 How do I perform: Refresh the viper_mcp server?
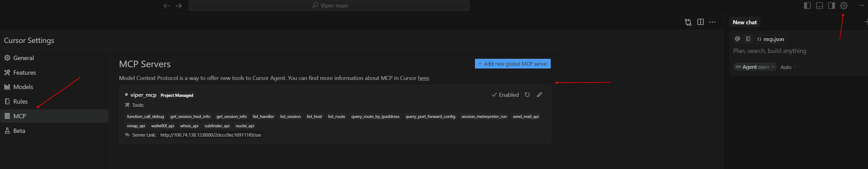pos(527,95)
